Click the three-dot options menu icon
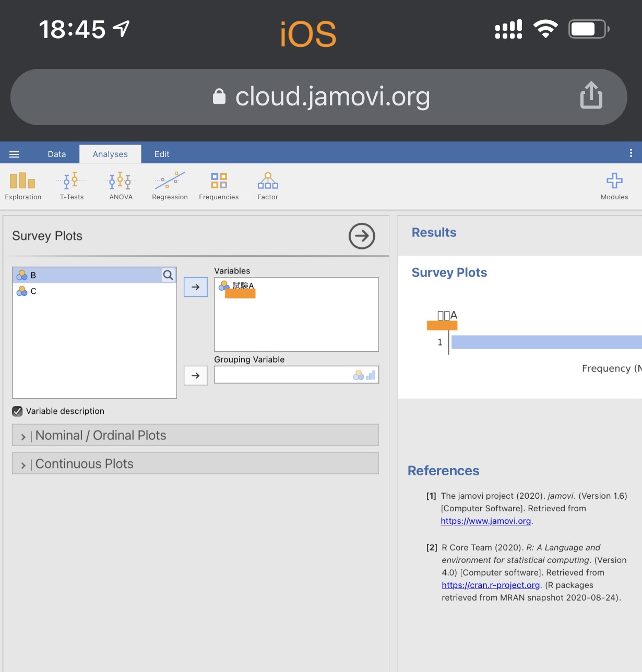The width and height of the screenshot is (642, 672). (631, 153)
